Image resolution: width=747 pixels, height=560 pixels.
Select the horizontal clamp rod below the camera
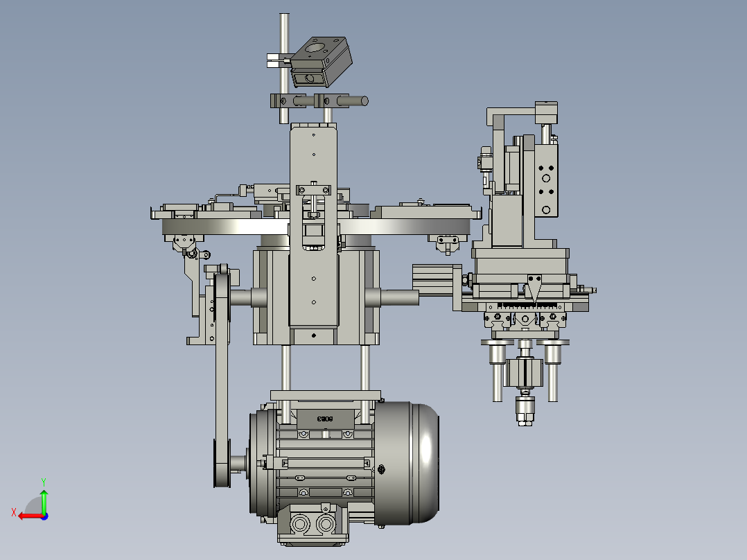point(353,101)
